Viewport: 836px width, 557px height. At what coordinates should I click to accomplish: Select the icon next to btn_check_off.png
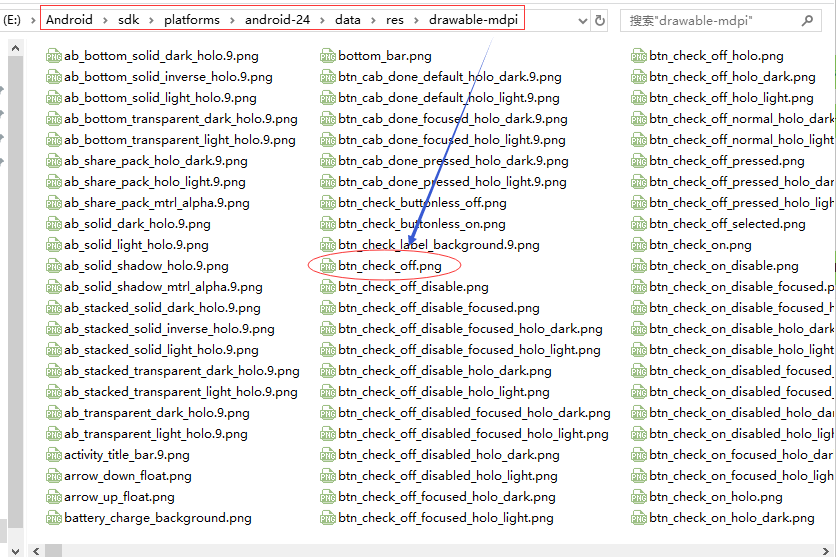click(328, 266)
